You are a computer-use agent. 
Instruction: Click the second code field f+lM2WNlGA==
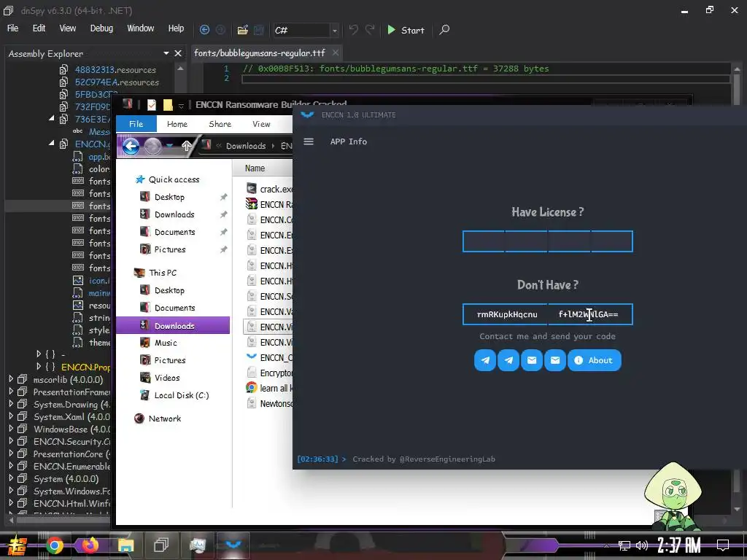590,314
